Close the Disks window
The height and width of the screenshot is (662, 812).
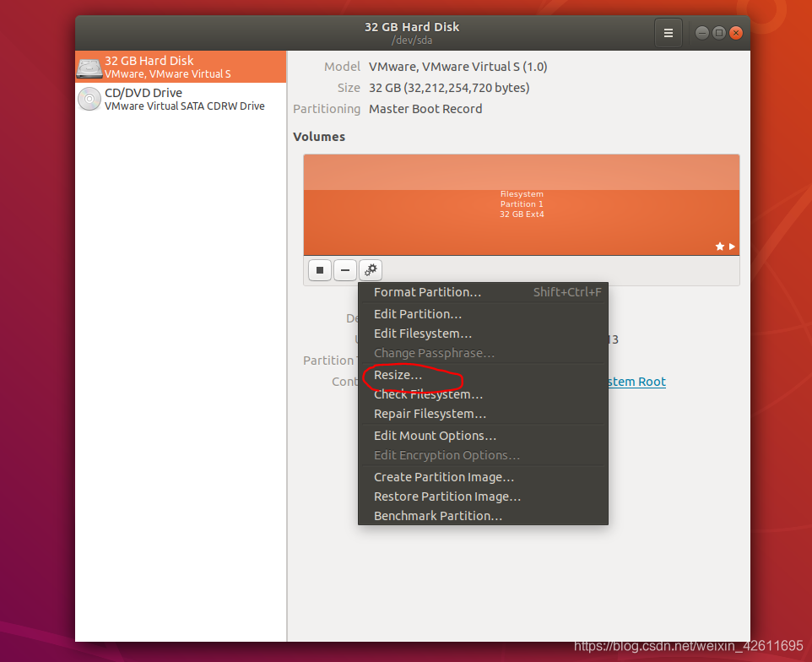[736, 33]
